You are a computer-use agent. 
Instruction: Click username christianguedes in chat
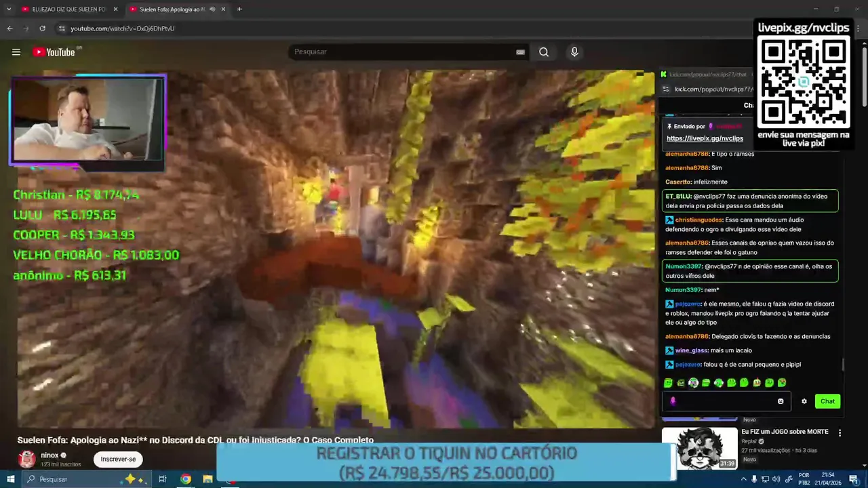click(x=699, y=220)
